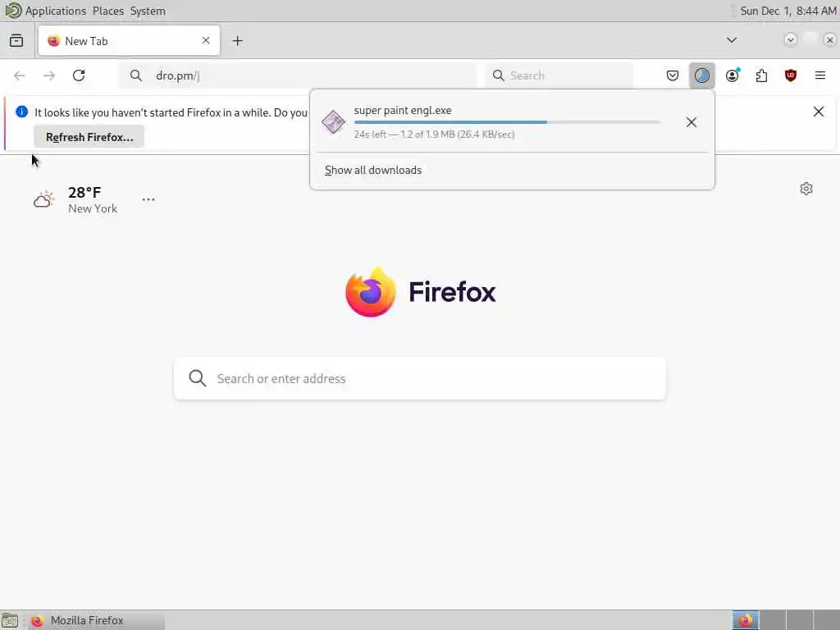Click the Search or enter address box
The height and width of the screenshot is (630, 840).
[419, 378]
